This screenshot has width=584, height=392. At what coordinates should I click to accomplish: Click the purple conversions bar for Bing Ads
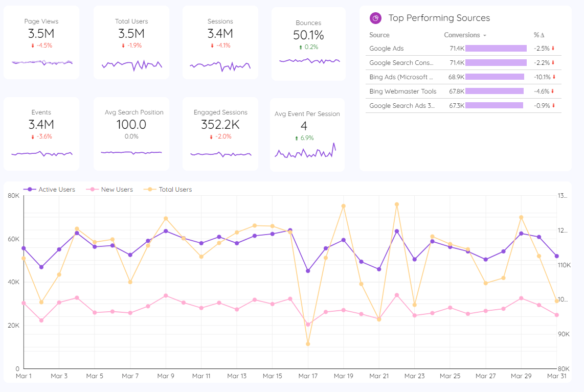495,77
